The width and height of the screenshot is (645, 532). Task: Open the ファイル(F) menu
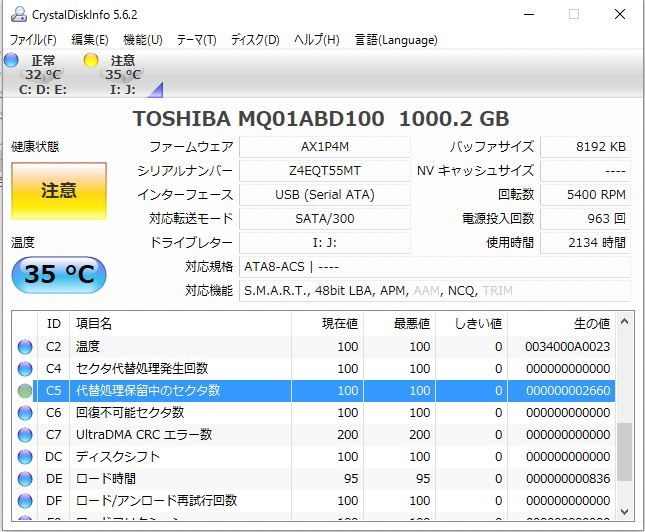(33, 40)
